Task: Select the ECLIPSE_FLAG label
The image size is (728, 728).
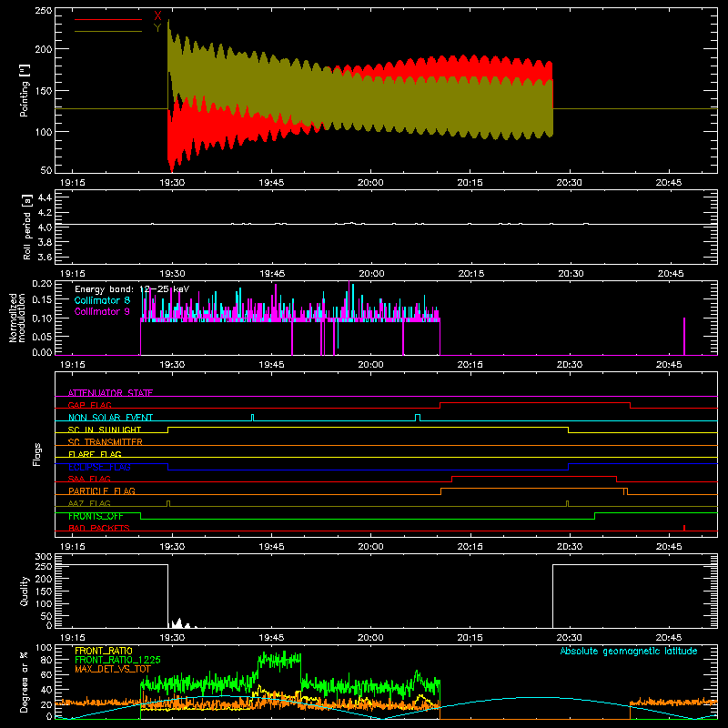Action: coord(99,467)
